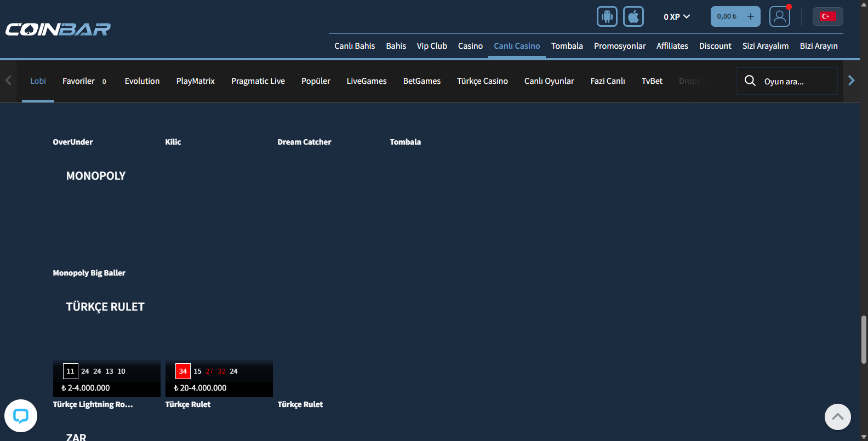Open the Casino menu item
Image resolution: width=868 pixels, height=441 pixels.
[470, 46]
